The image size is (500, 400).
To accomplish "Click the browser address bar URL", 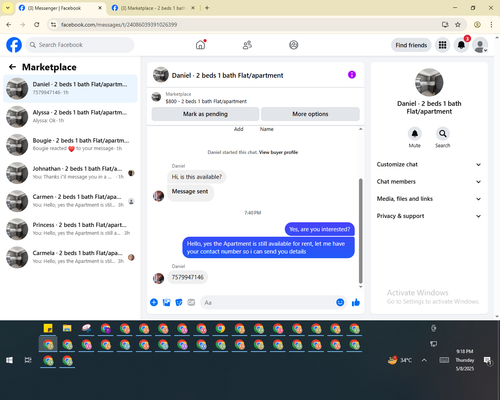I will (x=119, y=25).
